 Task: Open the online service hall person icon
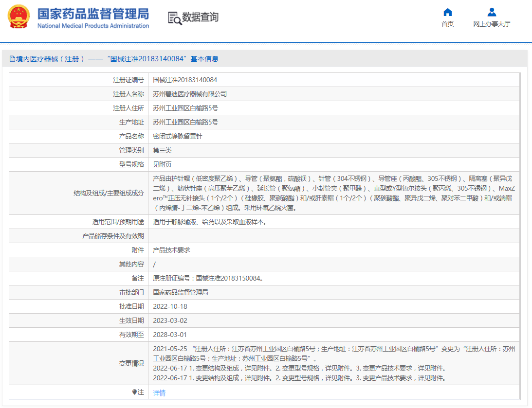[492, 12]
